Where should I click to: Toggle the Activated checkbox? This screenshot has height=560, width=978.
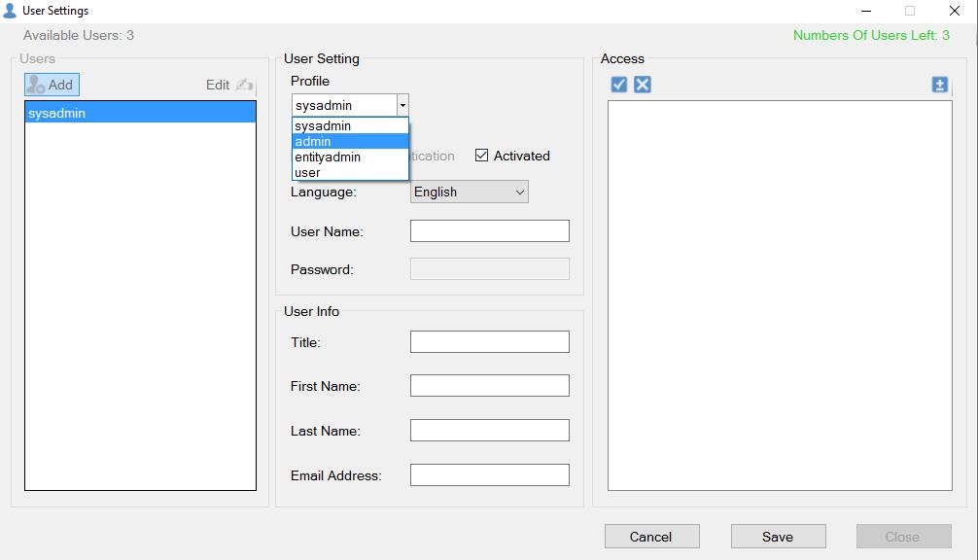pyautogui.click(x=481, y=156)
